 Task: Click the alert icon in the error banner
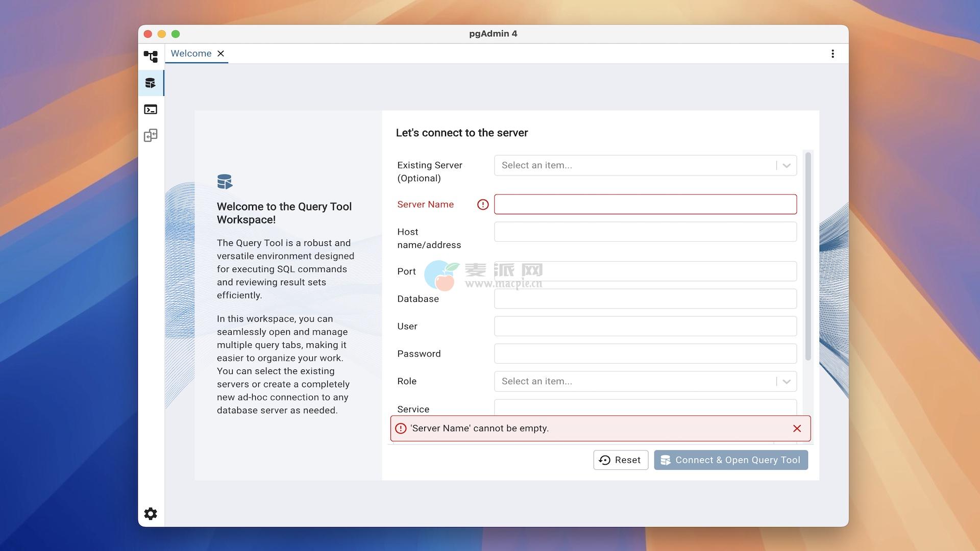[x=401, y=429]
